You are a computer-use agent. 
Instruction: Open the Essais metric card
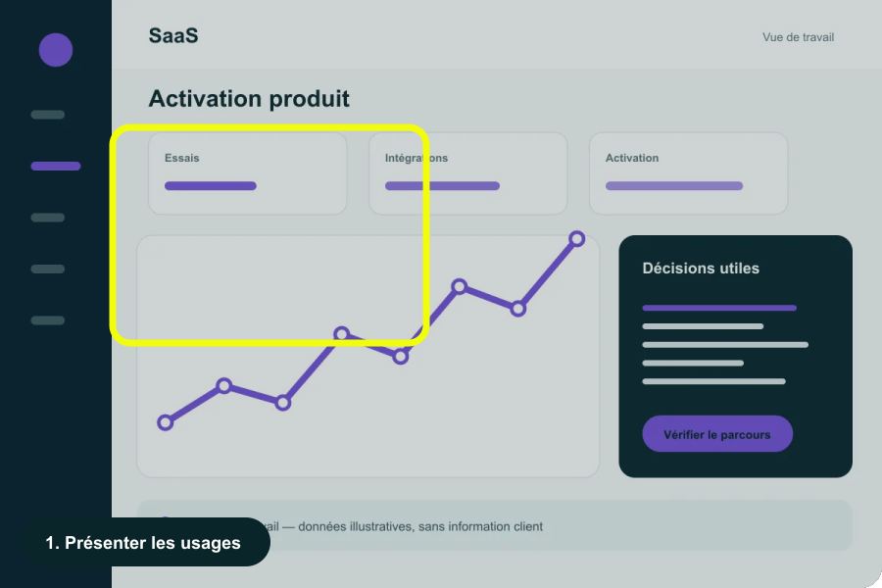pyautogui.click(x=248, y=173)
